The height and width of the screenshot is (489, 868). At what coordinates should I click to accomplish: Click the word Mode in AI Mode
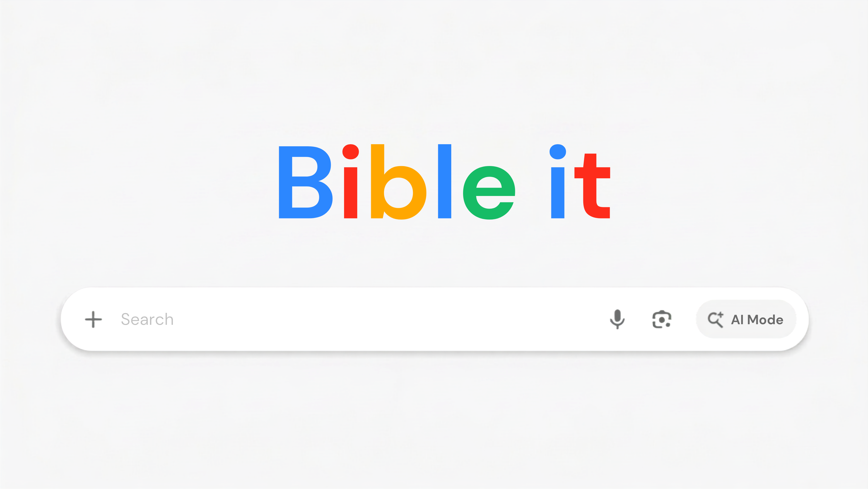coord(765,319)
